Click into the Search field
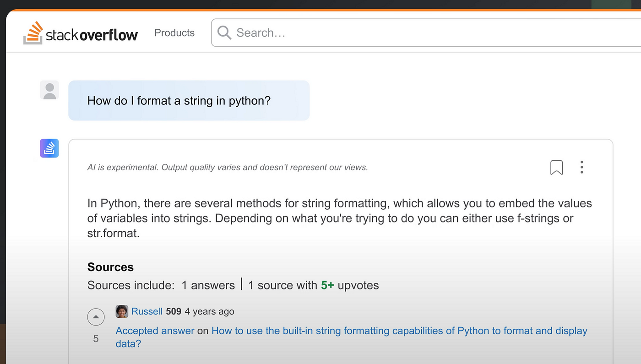The image size is (641, 364). [426, 33]
